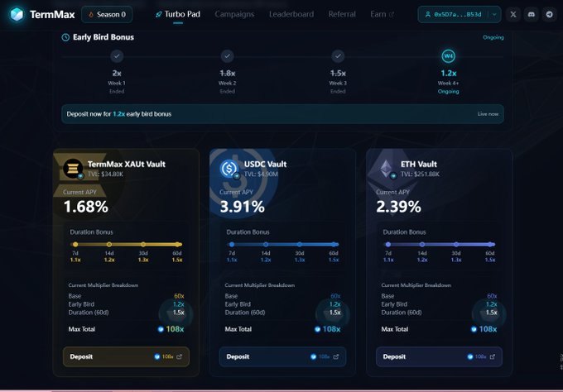This screenshot has width=563, height=392.
Task: Select the Week 1 checkmark marker
Action: 117,56
